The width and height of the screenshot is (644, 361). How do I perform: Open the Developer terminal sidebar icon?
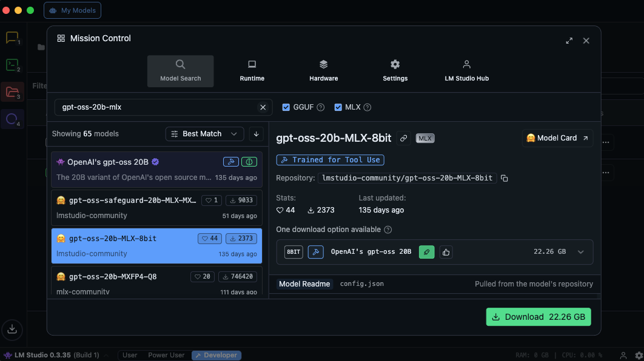coord(12,65)
